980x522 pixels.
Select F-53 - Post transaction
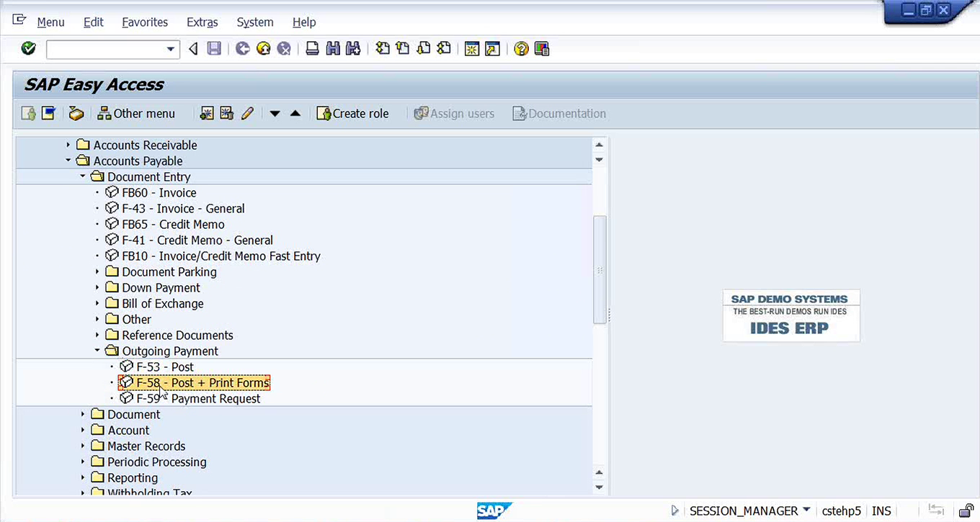click(165, 366)
